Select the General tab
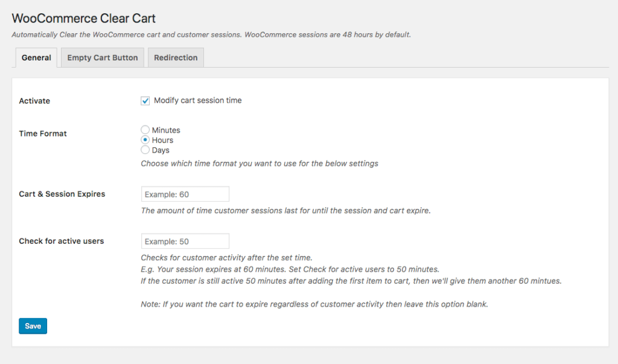The height and width of the screenshot is (364, 618). click(36, 57)
